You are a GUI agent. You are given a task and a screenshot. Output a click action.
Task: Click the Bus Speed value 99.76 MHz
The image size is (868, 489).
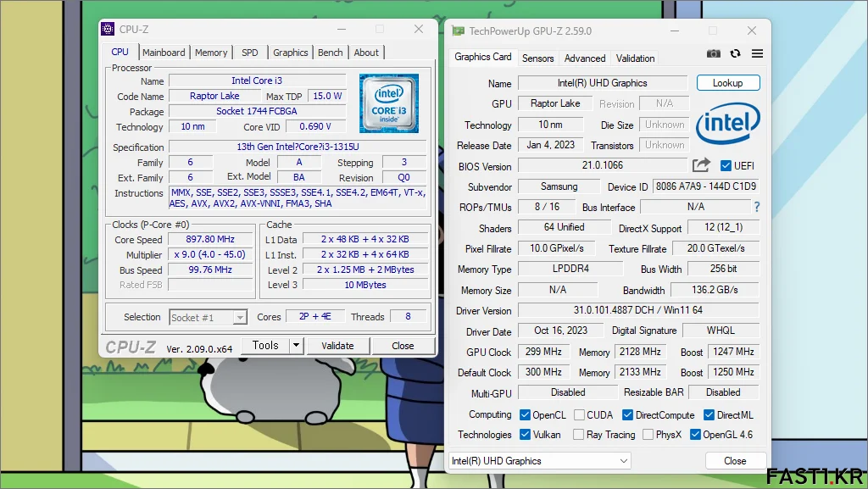click(x=210, y=270)
